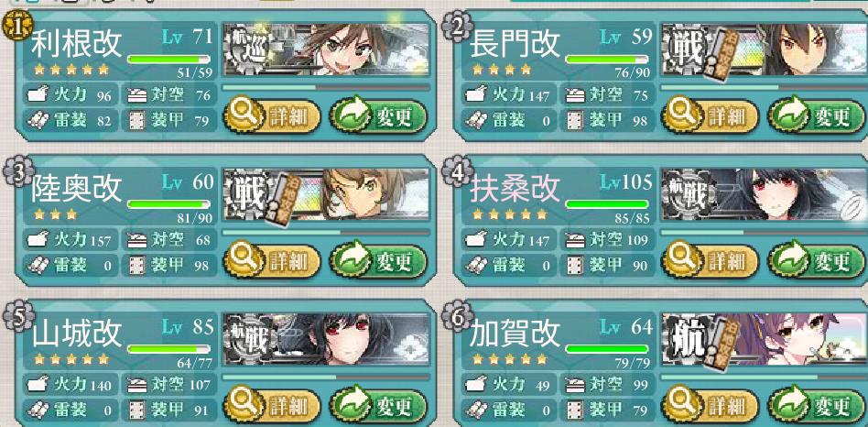The image size is (868, 427).
Task: Click the slot 4 number badge
Action: tap(457, 171)
